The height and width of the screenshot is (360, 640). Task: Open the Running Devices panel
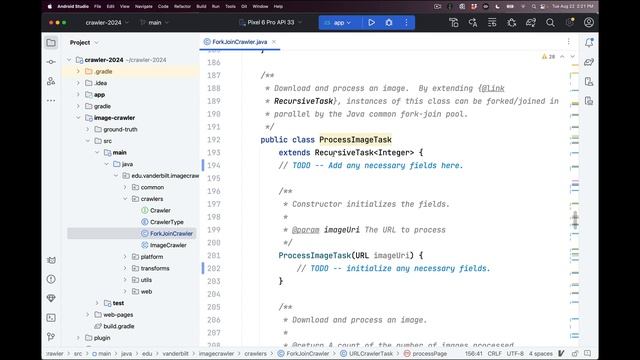tap(589, 100)
